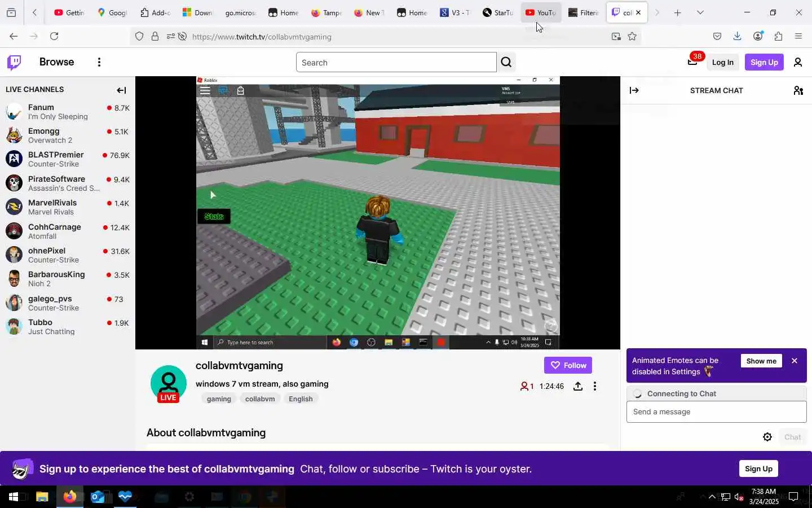Open BarbarousKing Nioh 2 channel
The width and height of the screenshot is (812, 508).
(x=68, y=279)
